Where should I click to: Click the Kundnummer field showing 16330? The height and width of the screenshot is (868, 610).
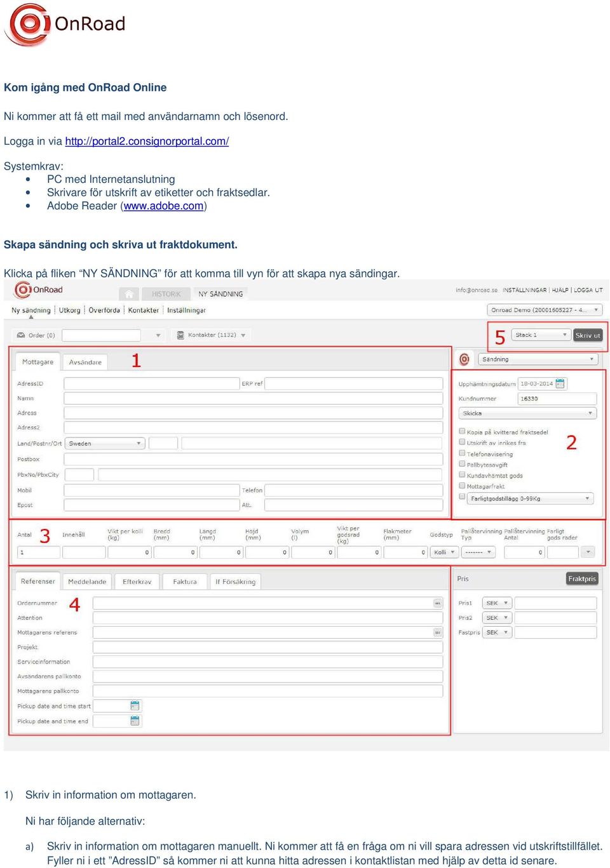coord(557,399)
